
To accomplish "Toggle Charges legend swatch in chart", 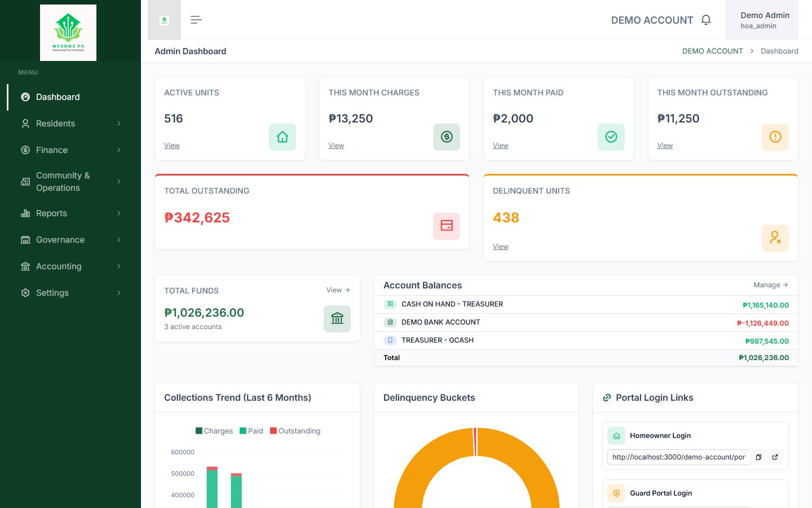I will tap(199, 431).
